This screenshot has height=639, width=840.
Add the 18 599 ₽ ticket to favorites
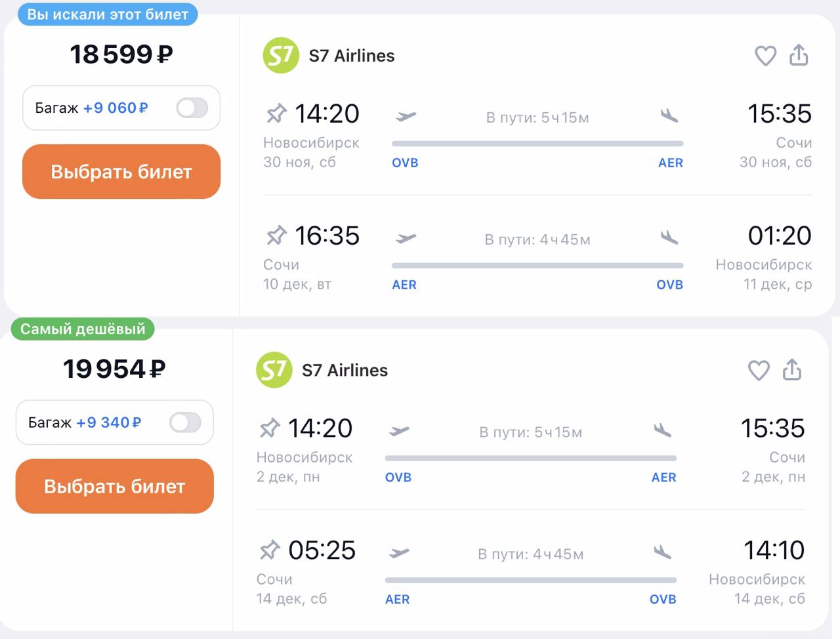(765, 56)
